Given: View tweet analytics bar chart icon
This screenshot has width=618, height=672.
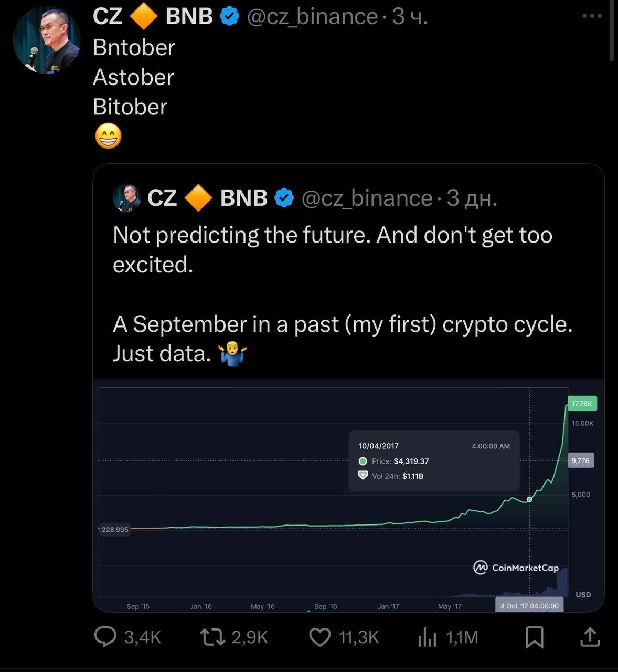Looking at the screenshot, I should pos(427,637).
